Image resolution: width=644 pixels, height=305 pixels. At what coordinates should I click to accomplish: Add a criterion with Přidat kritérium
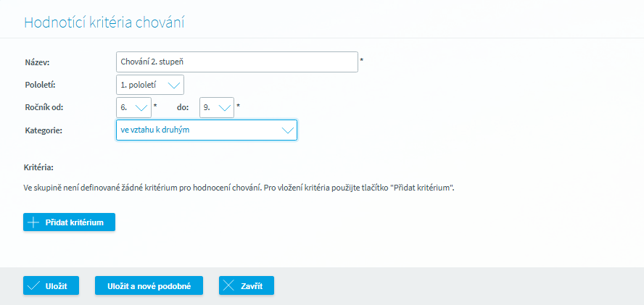70,222
